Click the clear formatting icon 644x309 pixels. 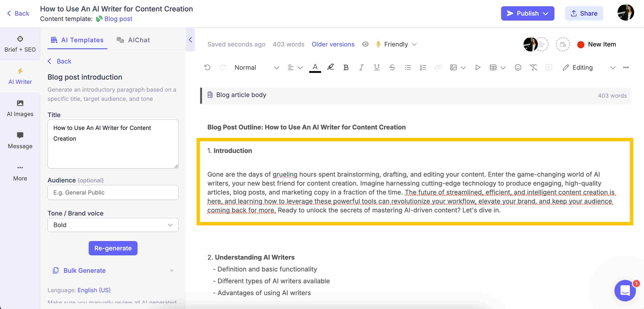(533, 67)
